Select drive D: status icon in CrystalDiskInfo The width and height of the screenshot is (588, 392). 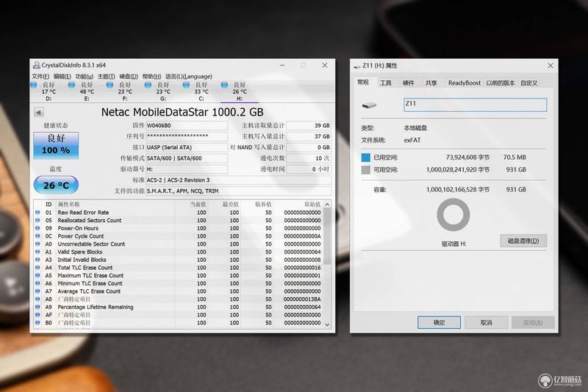click(34, 85)
